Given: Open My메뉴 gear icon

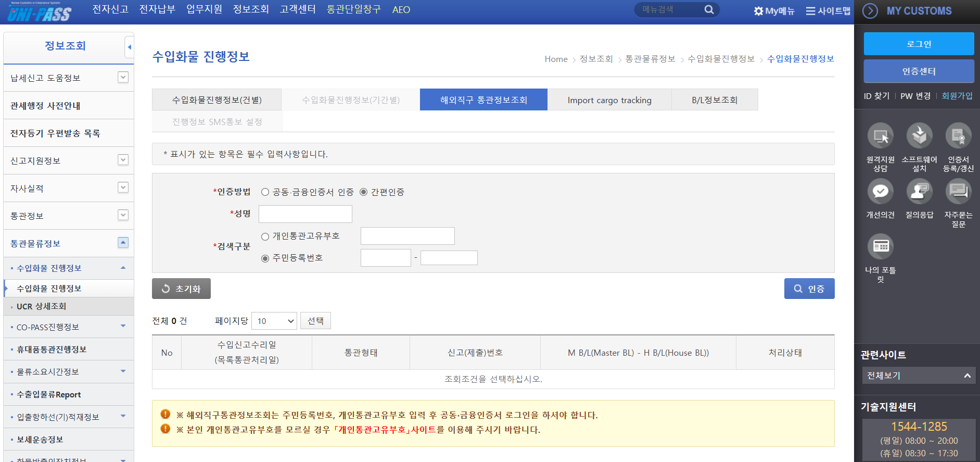Looking at the screenshot, I should pos(758,11).
